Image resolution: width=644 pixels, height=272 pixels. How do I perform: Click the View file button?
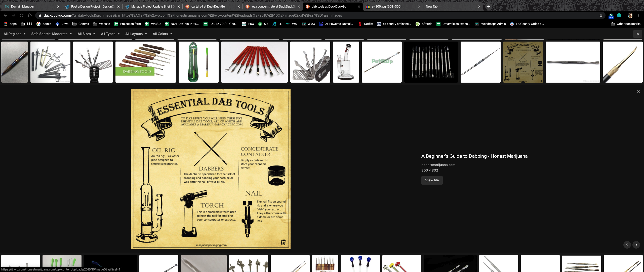point(432,180)
